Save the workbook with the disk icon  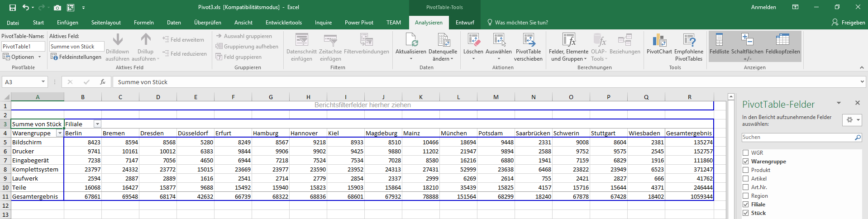coord(13,7)
